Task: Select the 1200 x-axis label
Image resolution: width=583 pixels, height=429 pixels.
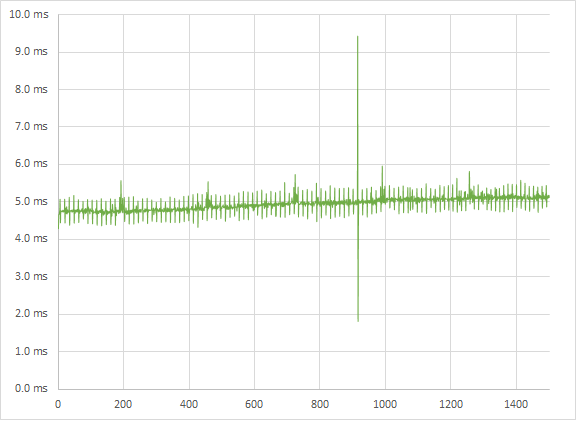Action: tap(451, 404)
